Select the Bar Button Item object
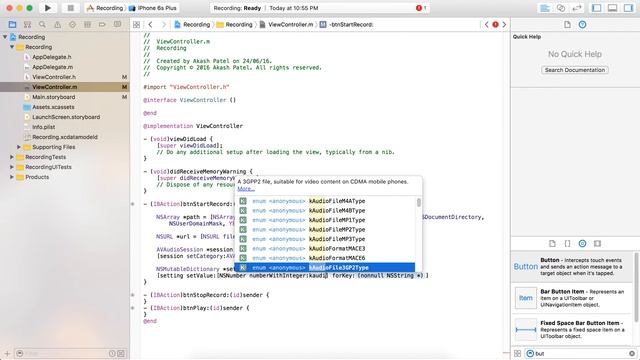The width and height of the screenshot is (640, 360). (572, 298)
